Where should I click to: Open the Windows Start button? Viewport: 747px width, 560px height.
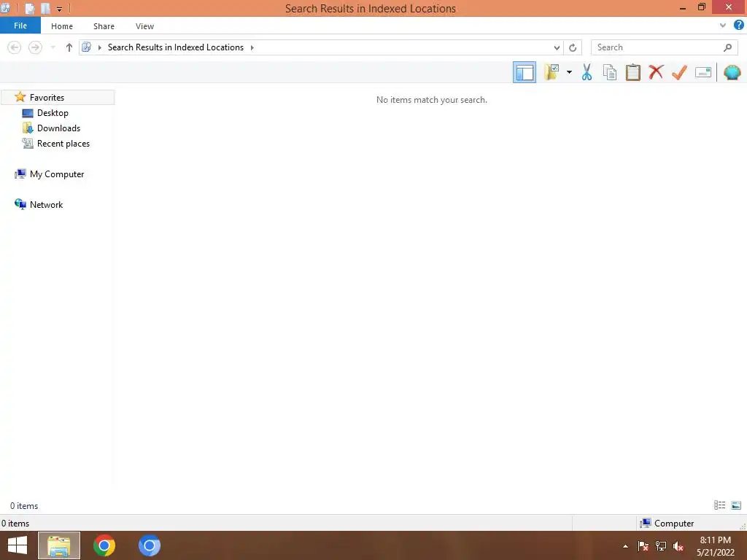(x=18, y=545)
